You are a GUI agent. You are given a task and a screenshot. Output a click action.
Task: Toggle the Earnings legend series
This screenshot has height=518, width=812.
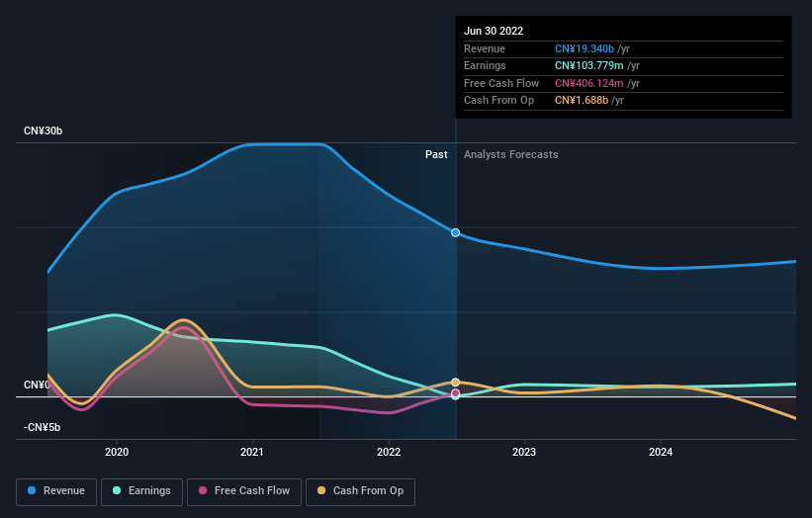click(141, 491)
